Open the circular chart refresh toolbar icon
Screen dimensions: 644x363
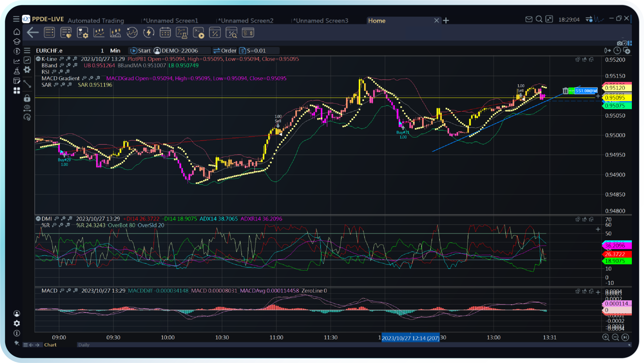coord(132,33)
